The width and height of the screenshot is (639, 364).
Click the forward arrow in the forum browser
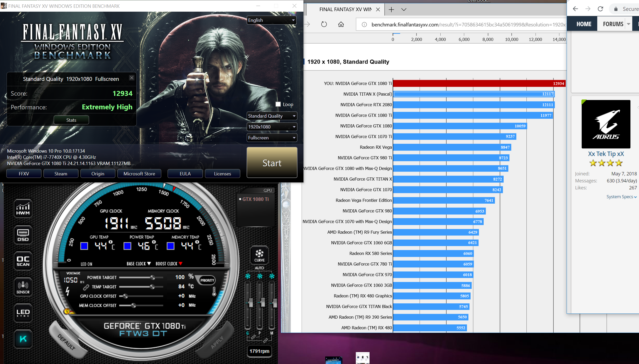588,9
